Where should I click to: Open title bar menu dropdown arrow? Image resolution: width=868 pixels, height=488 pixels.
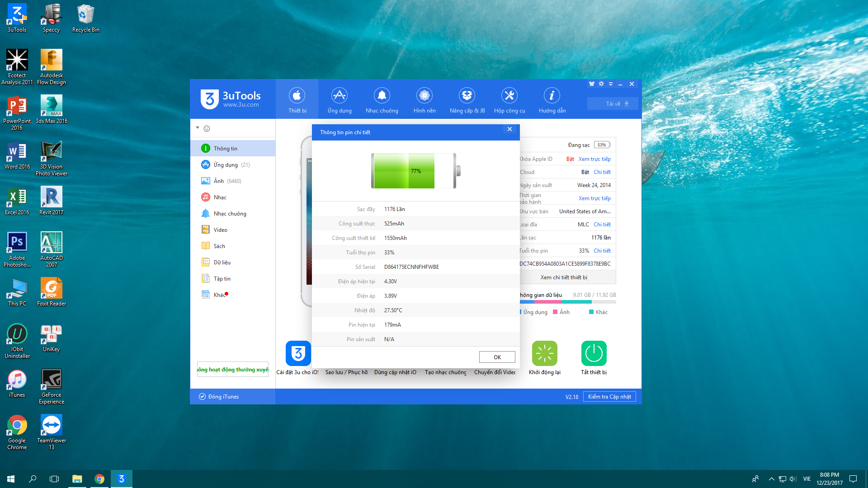611,84
